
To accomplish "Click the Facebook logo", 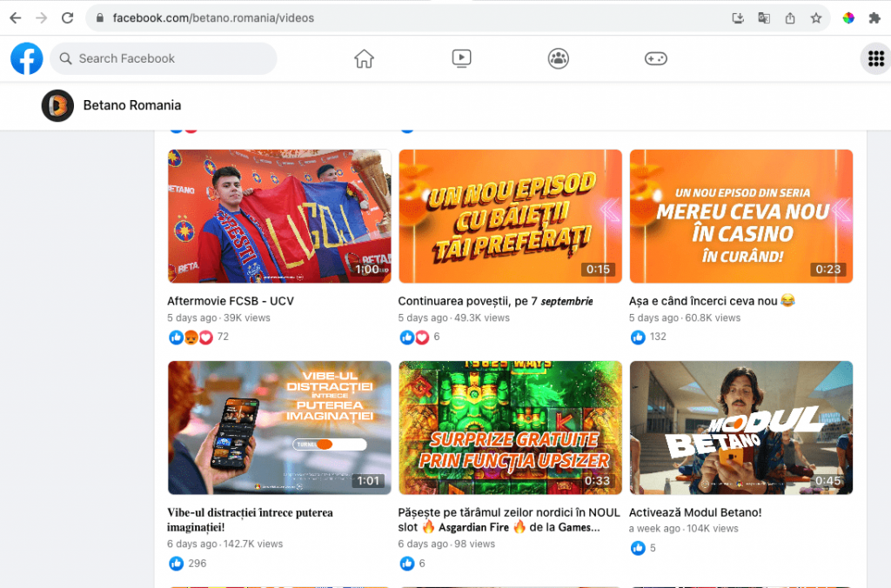I will pyautogui.click(x=27, y=58).
